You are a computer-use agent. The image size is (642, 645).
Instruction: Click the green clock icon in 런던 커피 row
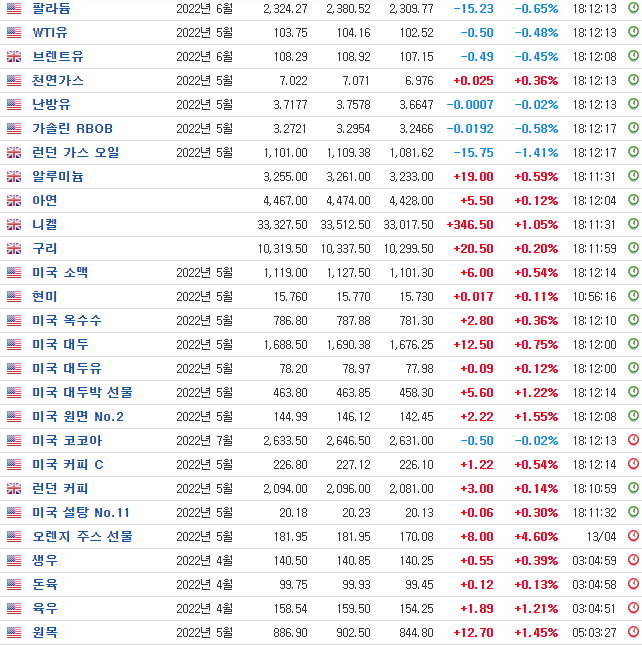(x=633, y=487)
